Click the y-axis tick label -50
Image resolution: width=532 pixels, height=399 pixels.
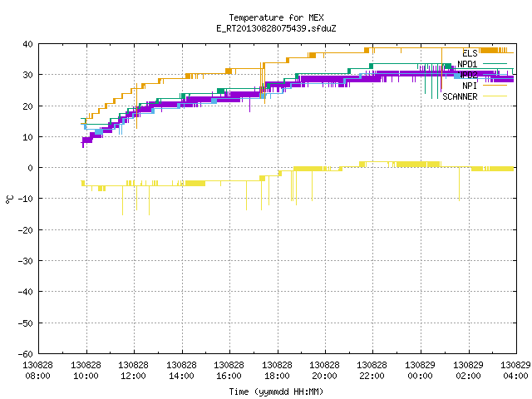(x=26, y=323)
